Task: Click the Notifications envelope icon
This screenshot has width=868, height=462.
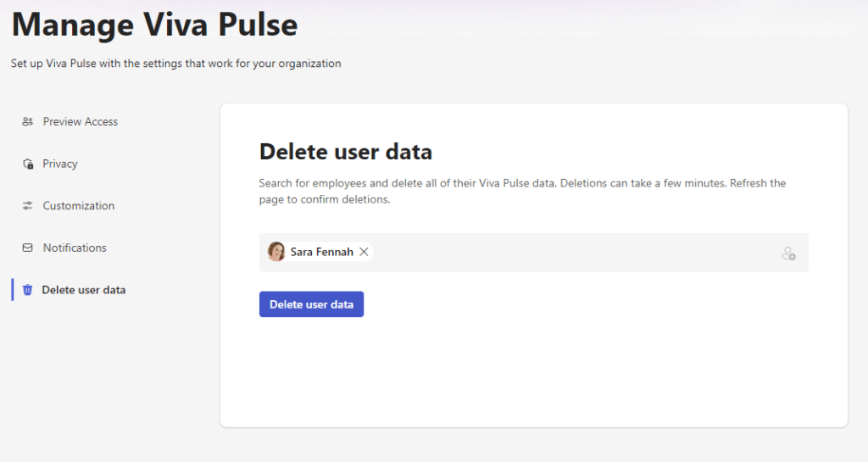Action: click(x=27, y=248)
